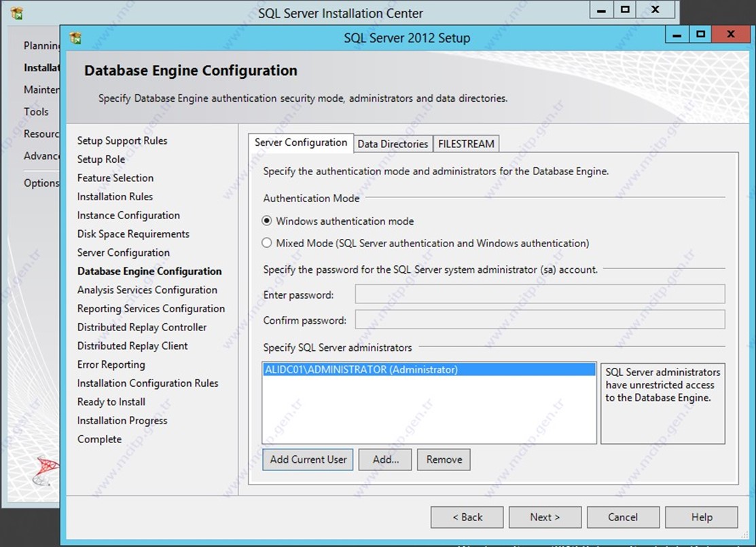This screenshot has height=547, width=756.
Task: Open Help for the setup wizard
Action: click(702, 517)
